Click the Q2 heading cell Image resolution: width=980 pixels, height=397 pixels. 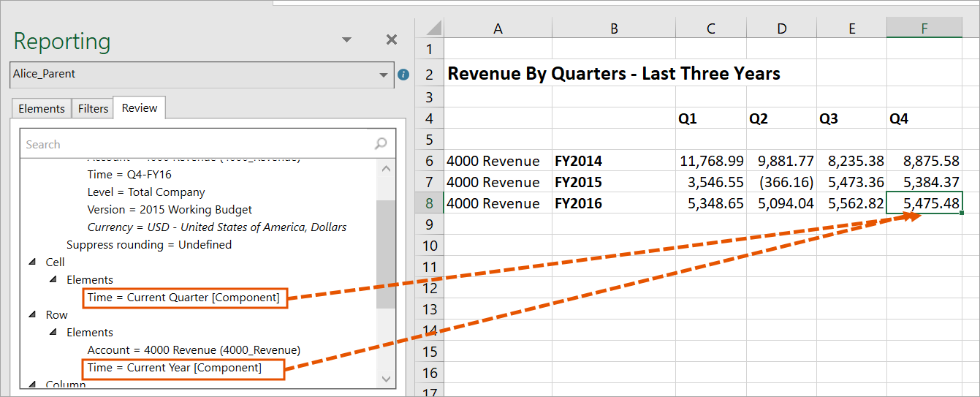[x=781, y=118]
